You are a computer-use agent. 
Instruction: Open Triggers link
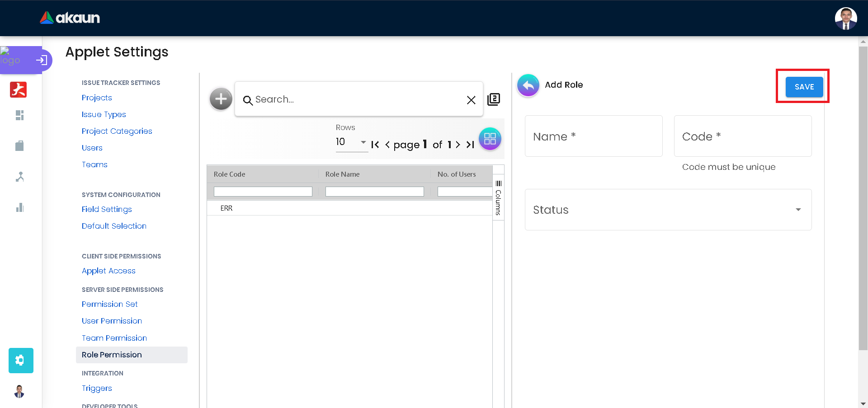97,388
